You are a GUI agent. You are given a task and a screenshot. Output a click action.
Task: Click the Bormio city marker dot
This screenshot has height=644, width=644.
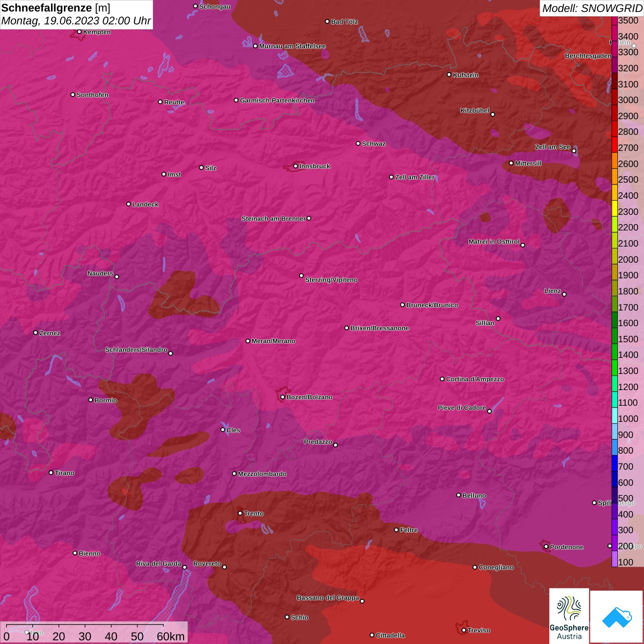pos(91,400)
